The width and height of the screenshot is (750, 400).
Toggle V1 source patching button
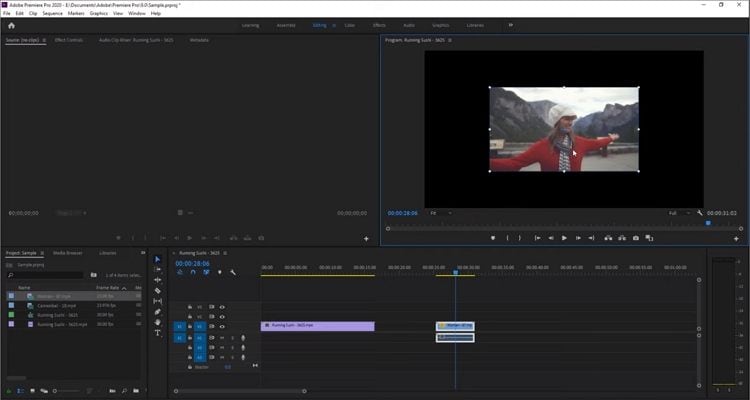[180, 327]
